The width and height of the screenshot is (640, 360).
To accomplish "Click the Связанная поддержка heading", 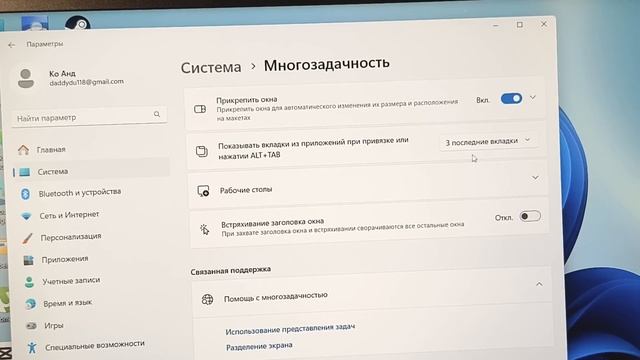I will tap(231, 270).
